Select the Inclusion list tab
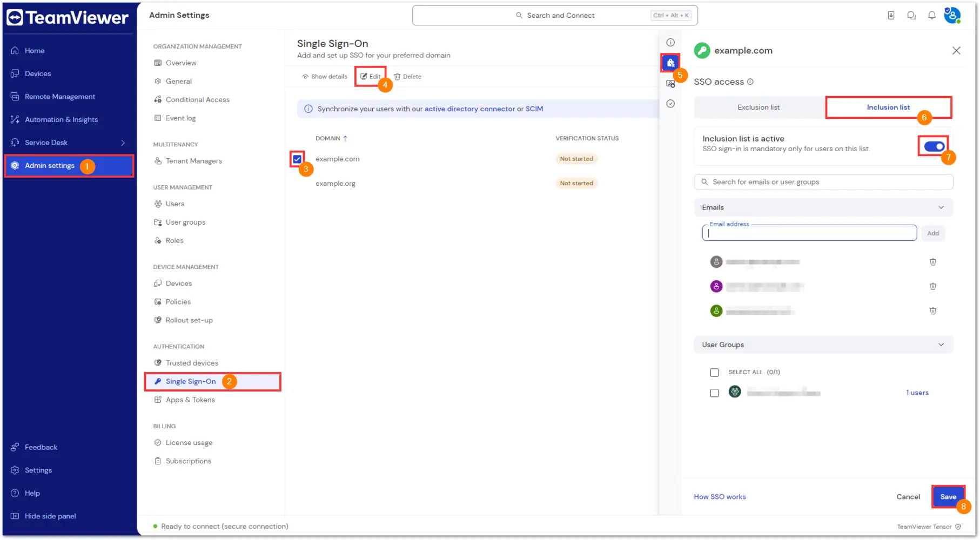Viewport: 980px width, 540px height. 888,107
